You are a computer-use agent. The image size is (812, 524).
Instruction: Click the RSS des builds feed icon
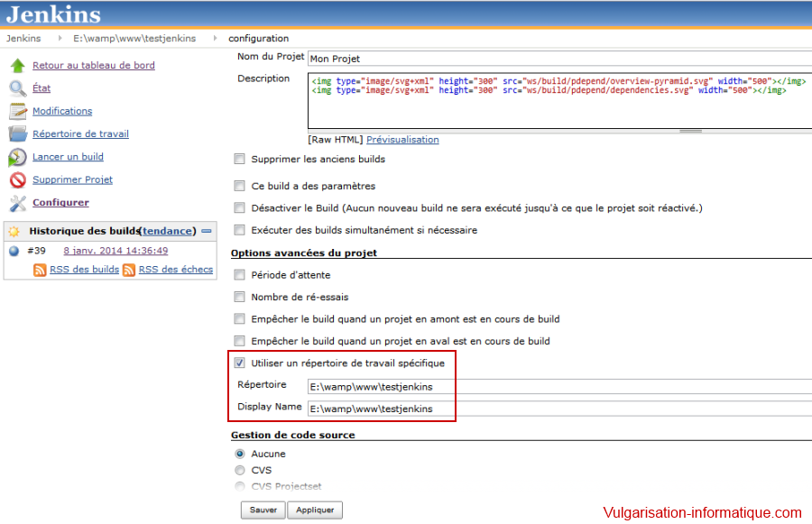pyautogui.click(x=40, y=270)
